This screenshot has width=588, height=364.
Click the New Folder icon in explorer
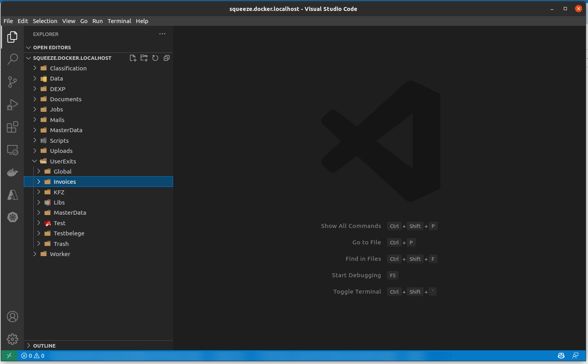tap(144, 58)
